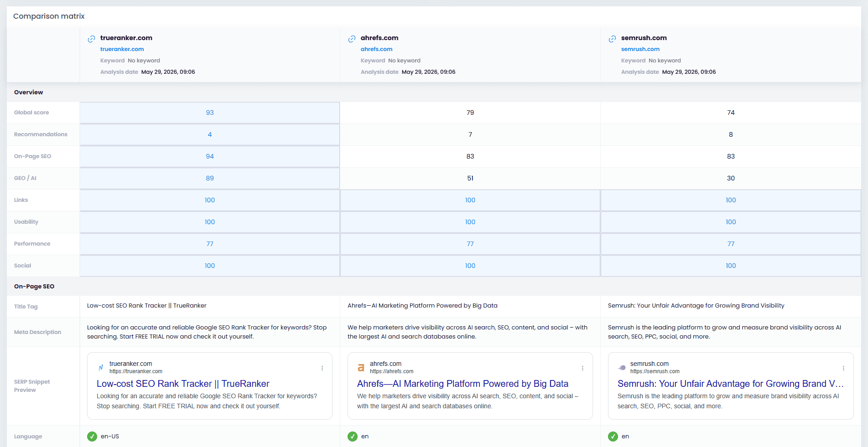Click the On-Page SEO section header
The width and height of the screenshot is (868, 447).
coord(34,287)
